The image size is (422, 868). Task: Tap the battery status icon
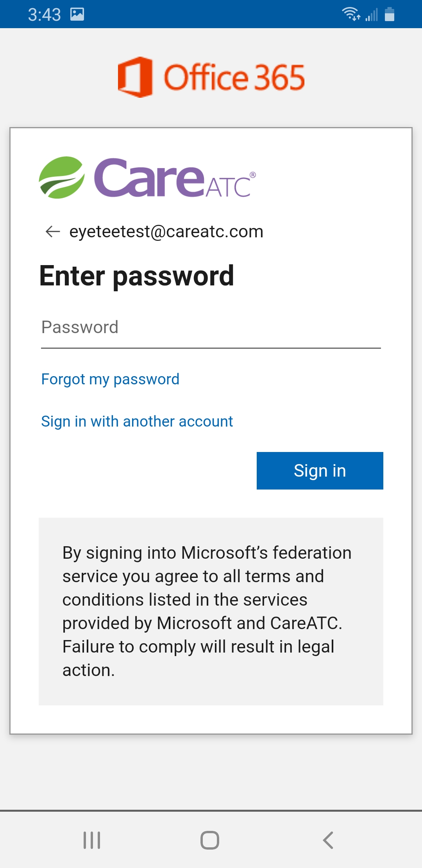390,14
